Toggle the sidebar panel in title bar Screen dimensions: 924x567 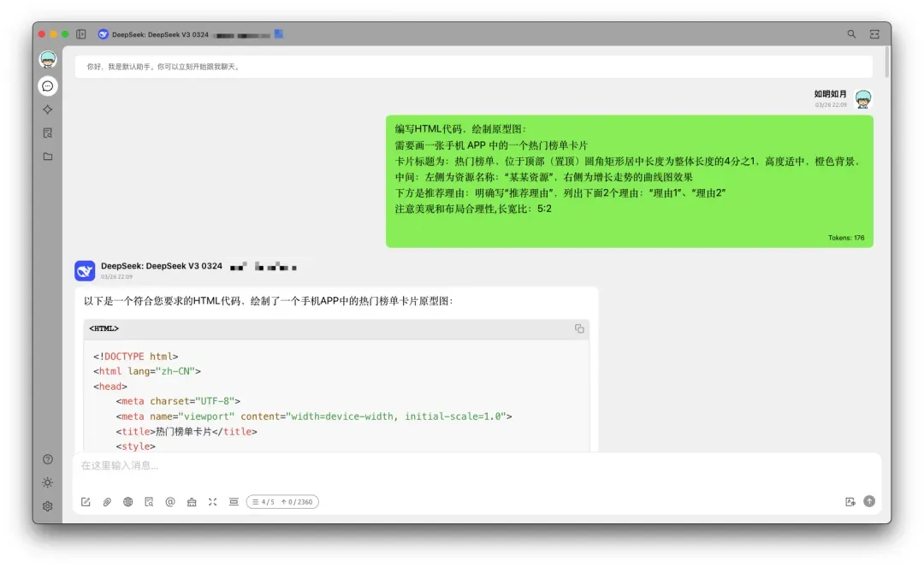pos(81,34)
